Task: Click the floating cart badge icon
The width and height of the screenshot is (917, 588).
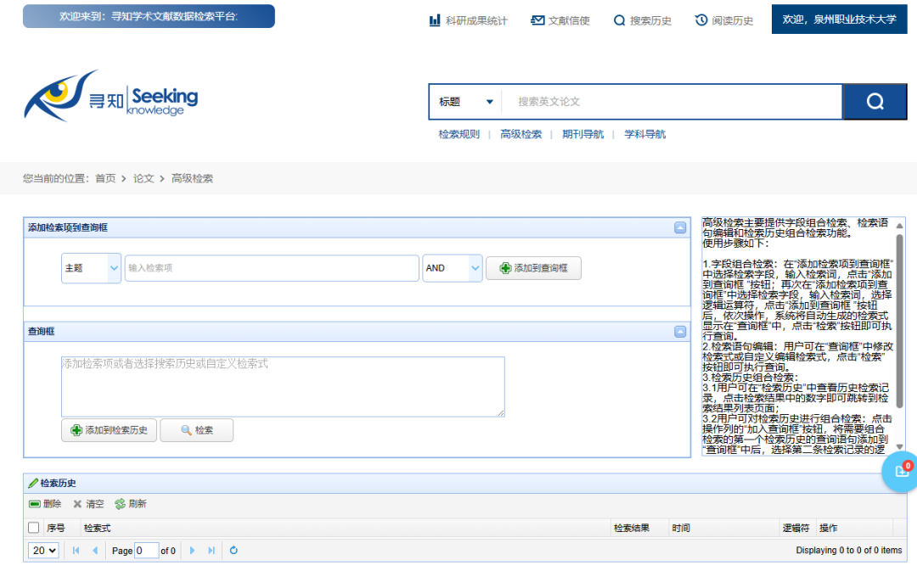Action: coord(902,472)
